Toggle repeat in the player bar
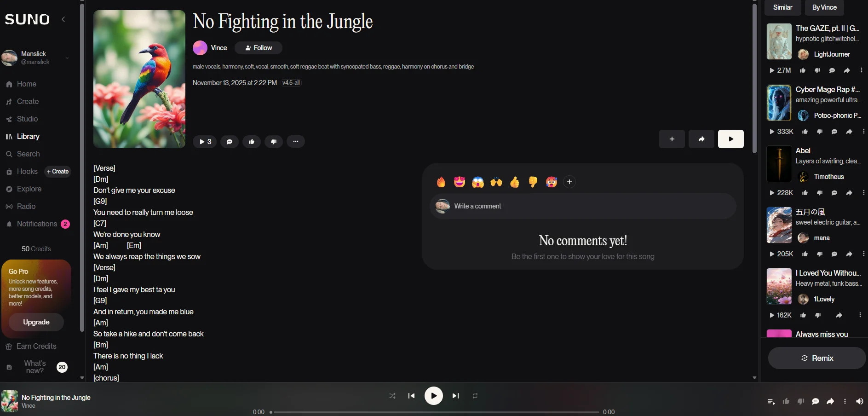The image size is (868, 416). point(475,396)
